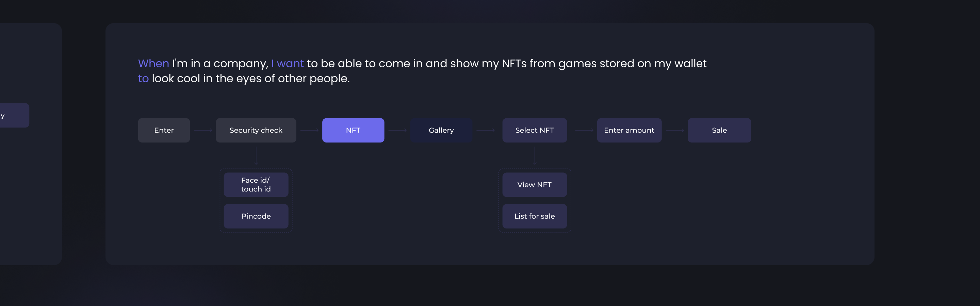Click the List for sale option
This screenshot has width=980, height=306.
click(534, 216)
